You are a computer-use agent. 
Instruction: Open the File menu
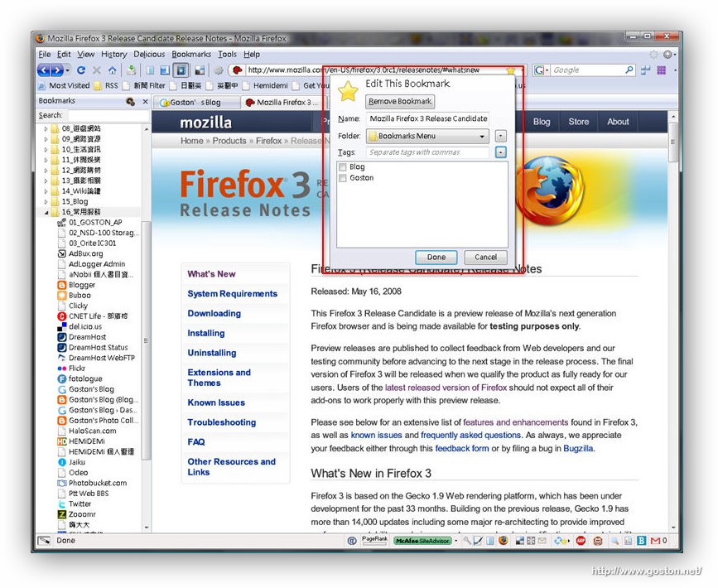[x=45, y=55]
